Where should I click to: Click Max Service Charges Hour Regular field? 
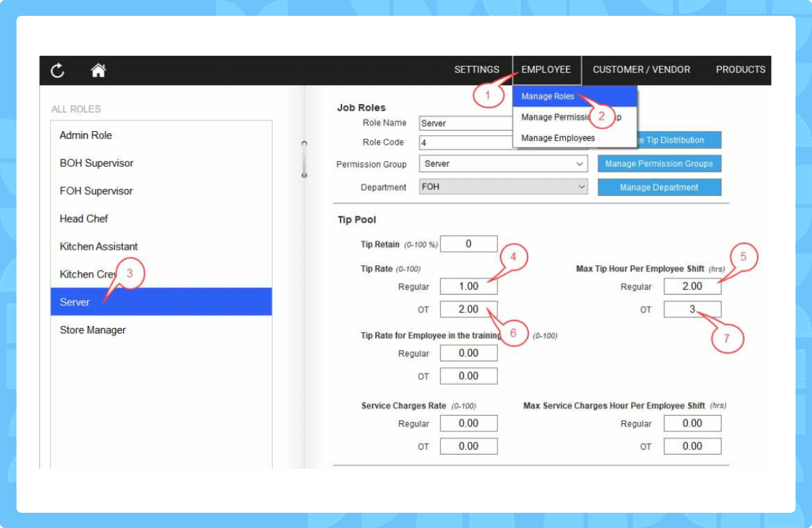point(692,423)
